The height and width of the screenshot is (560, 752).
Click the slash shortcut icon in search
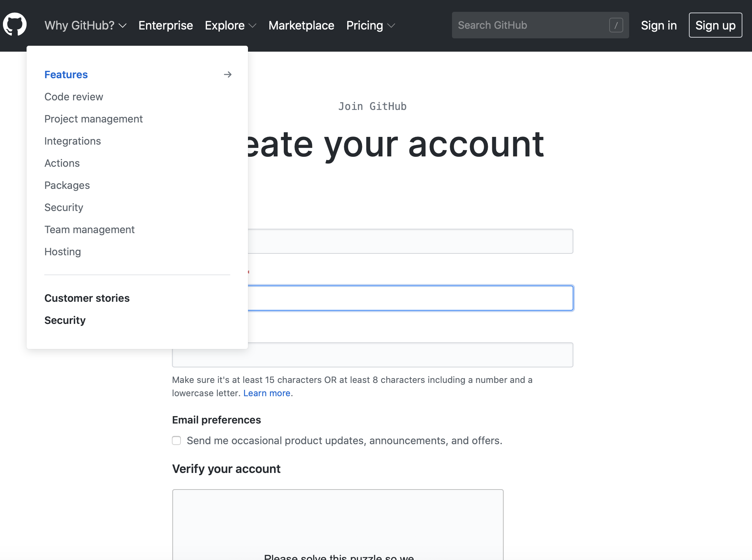click(616, 25)
